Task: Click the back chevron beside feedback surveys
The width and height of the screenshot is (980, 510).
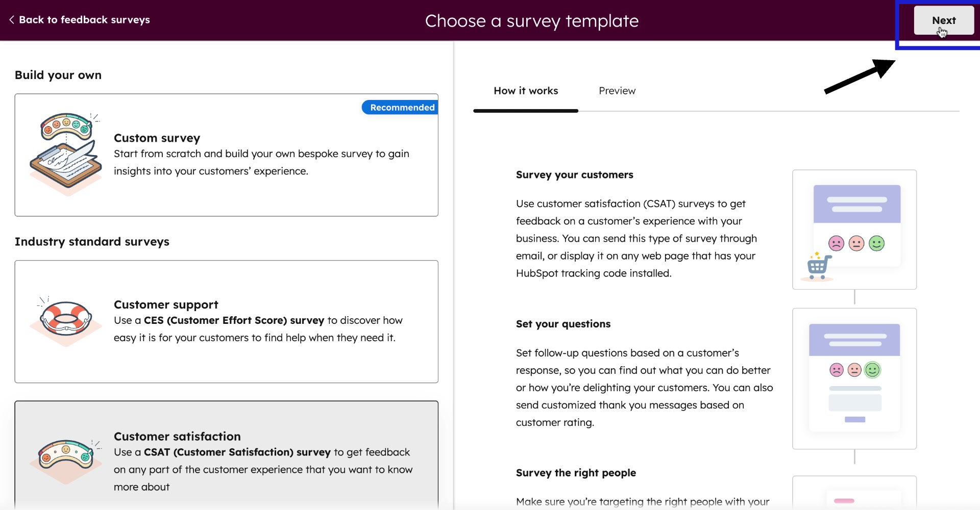Action: coord(11,20)
